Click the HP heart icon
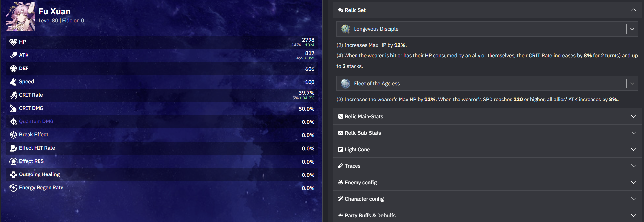The width and height of the screenshot is (644, 222). 13,42
